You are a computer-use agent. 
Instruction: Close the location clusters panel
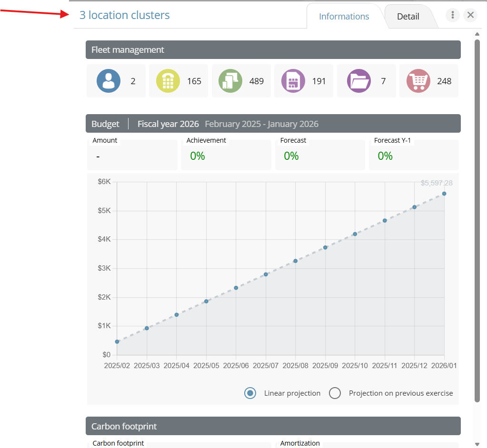(470, 15)
